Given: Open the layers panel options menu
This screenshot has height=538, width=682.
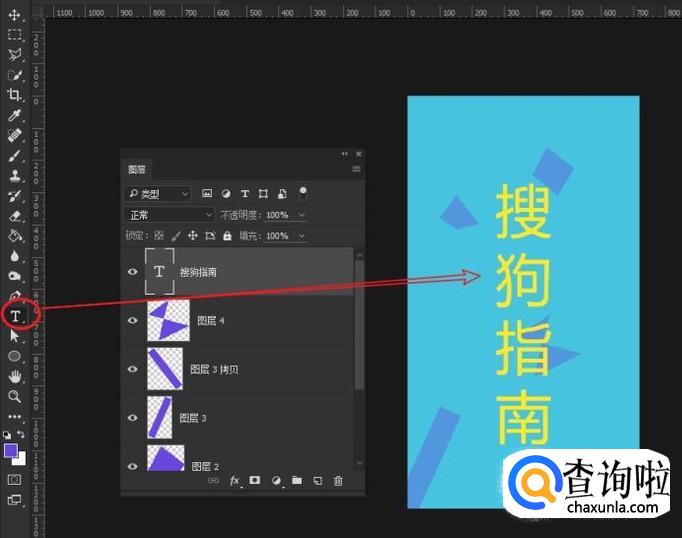Looking at the screenshot, I should pos(356,170).
